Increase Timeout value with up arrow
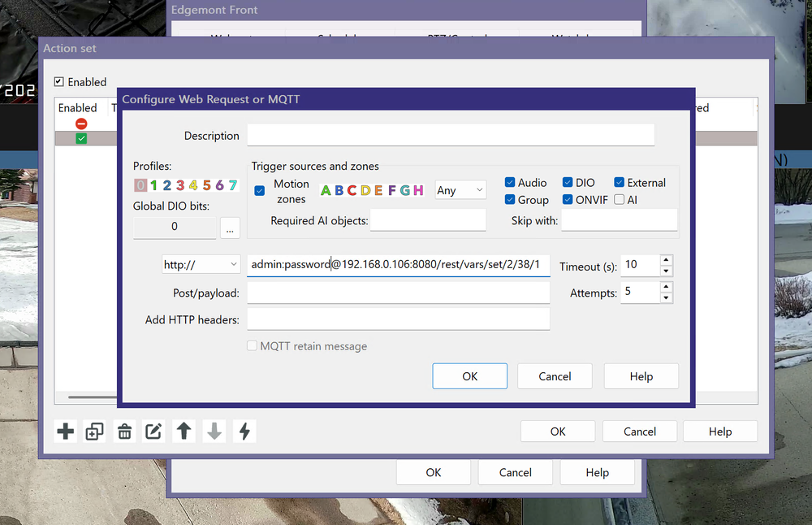 [x=666, y=260]
